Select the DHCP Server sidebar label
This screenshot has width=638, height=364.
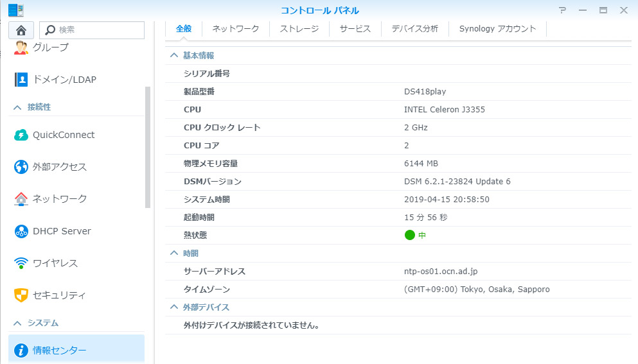pyautogui.click(x=62, y=231)
